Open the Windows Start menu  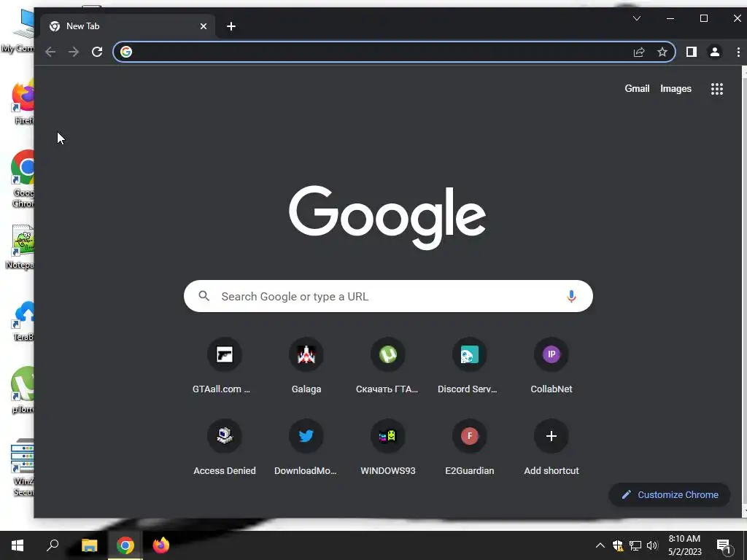click(x=18, y=545)
